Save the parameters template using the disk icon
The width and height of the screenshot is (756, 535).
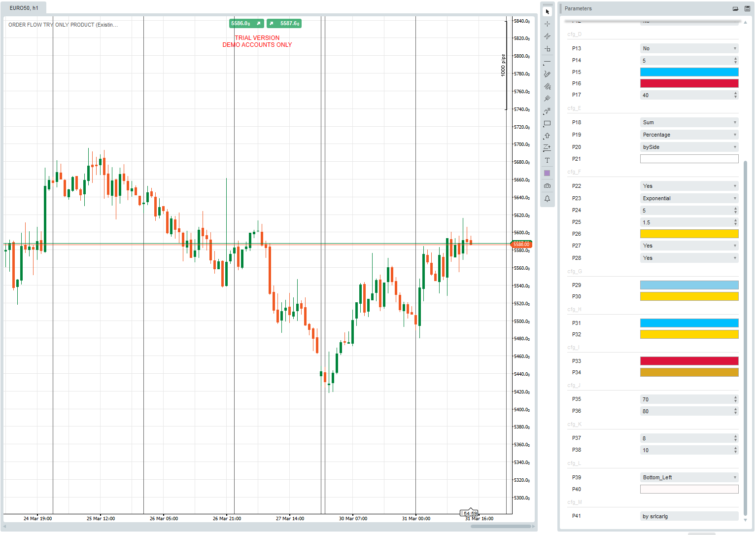click(747, 8)
